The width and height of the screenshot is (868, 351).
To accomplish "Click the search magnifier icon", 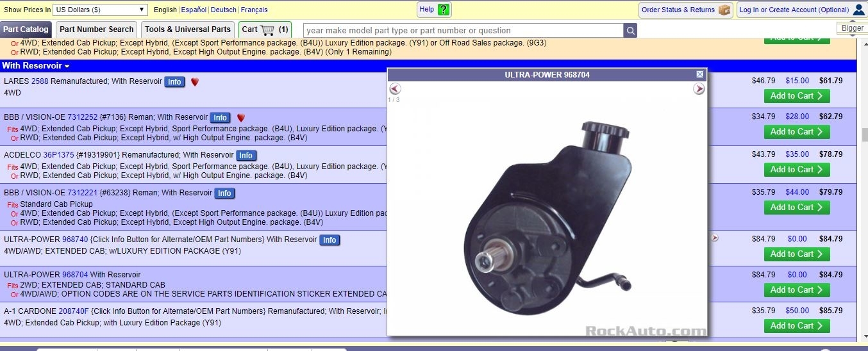I will tap(630, 30).
